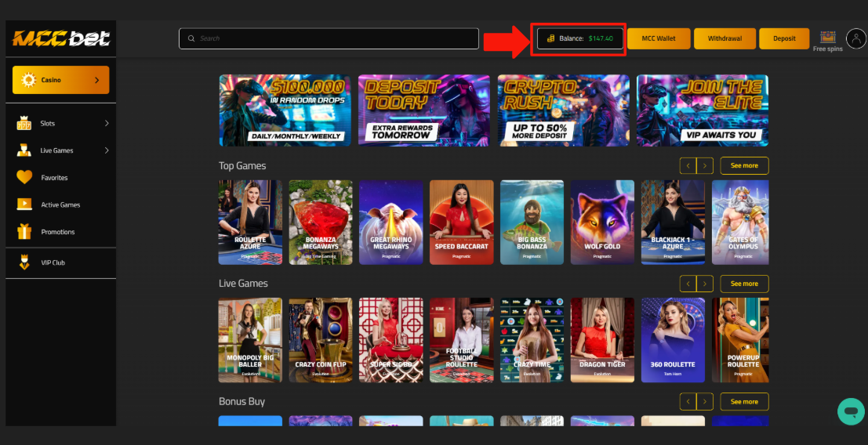The width and height of the screenshot is (868, 445).
Task: Expand the Casino section chevron
Action: 96,80
